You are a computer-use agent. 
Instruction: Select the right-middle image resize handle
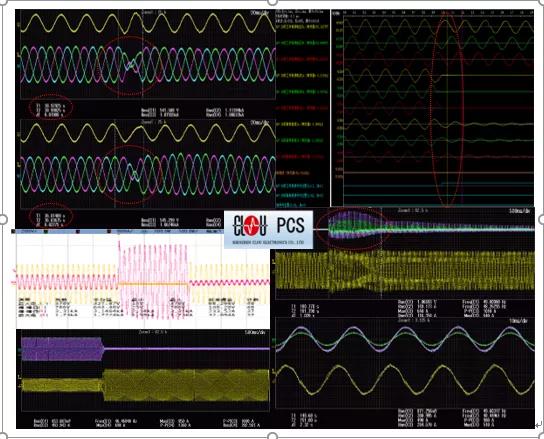pos(542,219)
